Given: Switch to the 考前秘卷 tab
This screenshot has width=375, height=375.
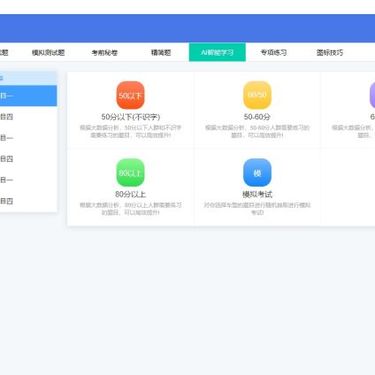Looking at the screenshot, I should (104, 52).
